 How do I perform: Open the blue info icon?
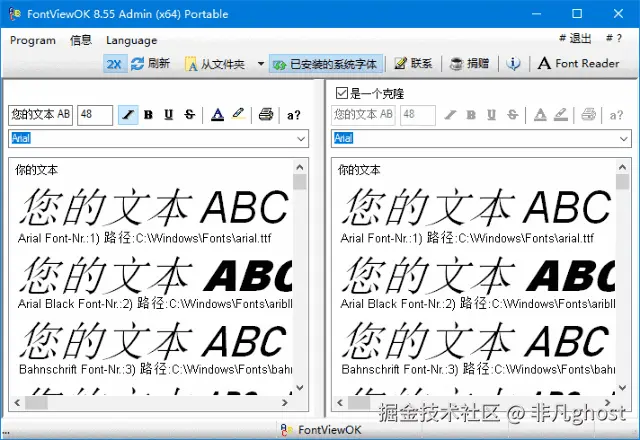point(513,64)
